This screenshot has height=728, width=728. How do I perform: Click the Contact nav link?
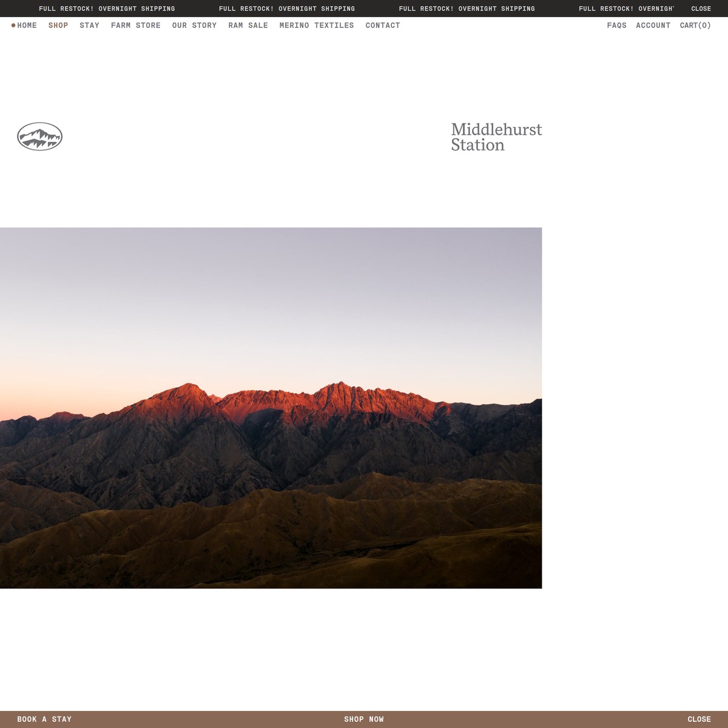coord(382,25)
